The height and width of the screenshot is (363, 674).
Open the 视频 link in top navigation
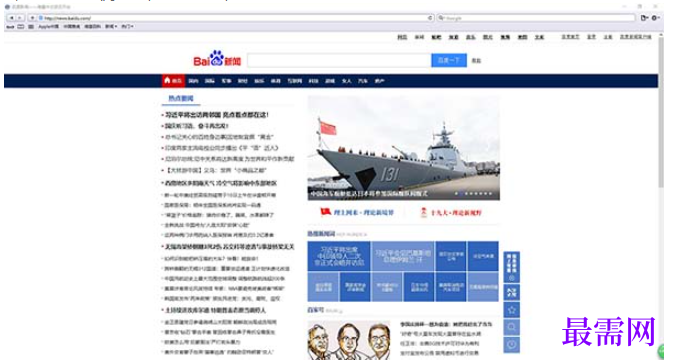coord(505,37)
